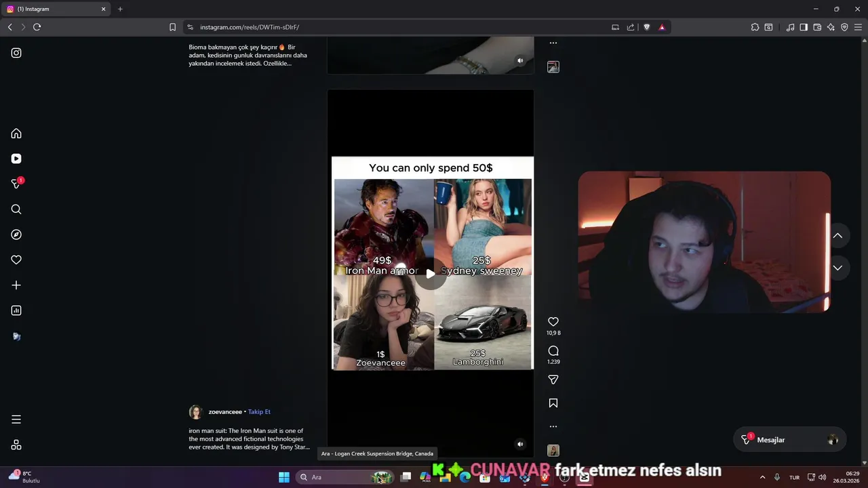Open Also from Meta apps icon
868x488 pixels.
(16, 445)
